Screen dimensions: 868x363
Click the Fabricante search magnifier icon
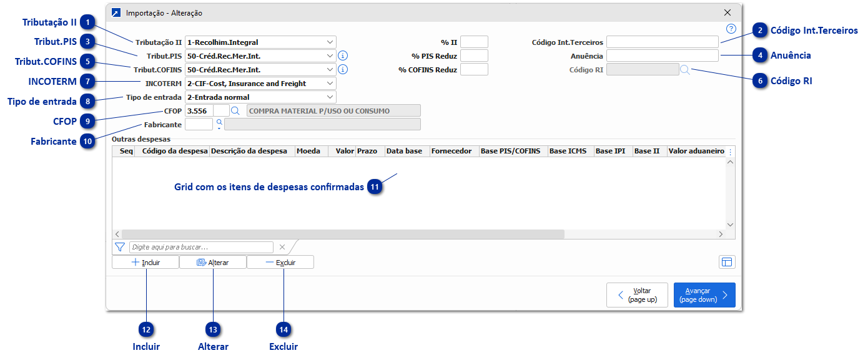tap(219, 124)
